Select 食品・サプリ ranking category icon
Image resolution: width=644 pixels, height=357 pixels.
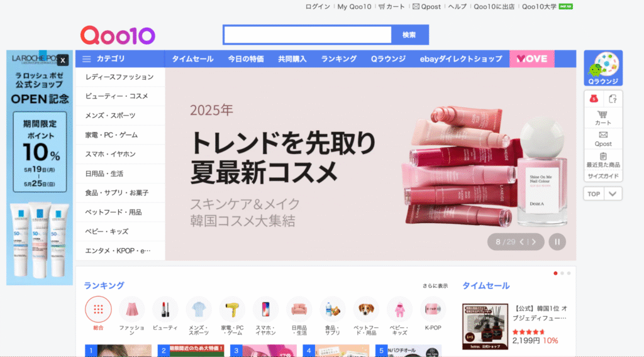(332, 309)
